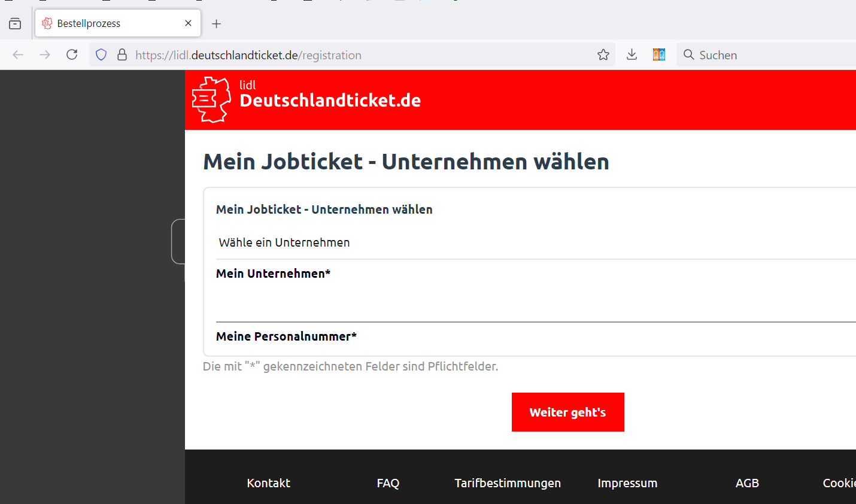Select the Bestellprozess tab
This screenshot has height=504, width=856.
tap(118, 23)
